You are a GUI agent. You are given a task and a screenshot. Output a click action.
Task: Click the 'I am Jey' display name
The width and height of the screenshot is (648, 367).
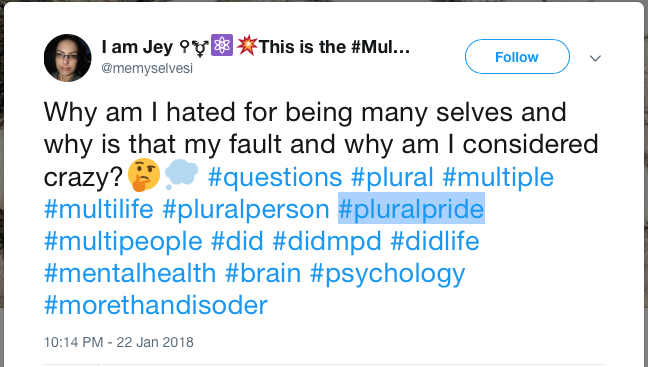click(x=137, y=47)
